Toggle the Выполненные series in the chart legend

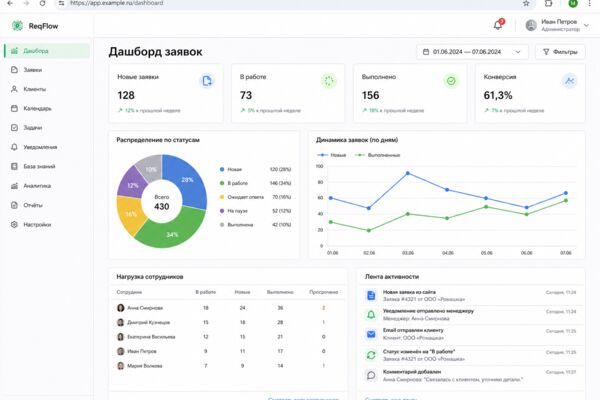[x=377, y=155]
